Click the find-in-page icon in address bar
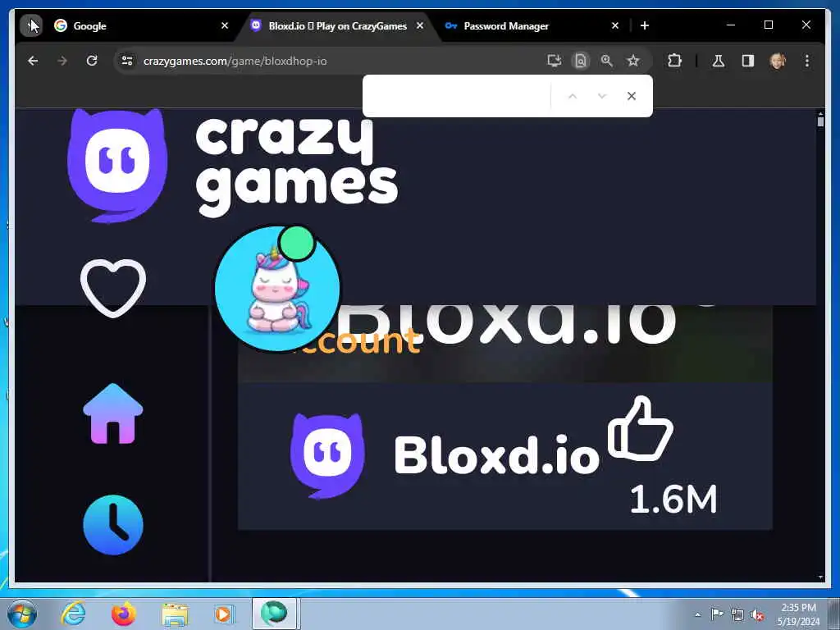Viewport: 840px width, 630px height. point(580,61)
